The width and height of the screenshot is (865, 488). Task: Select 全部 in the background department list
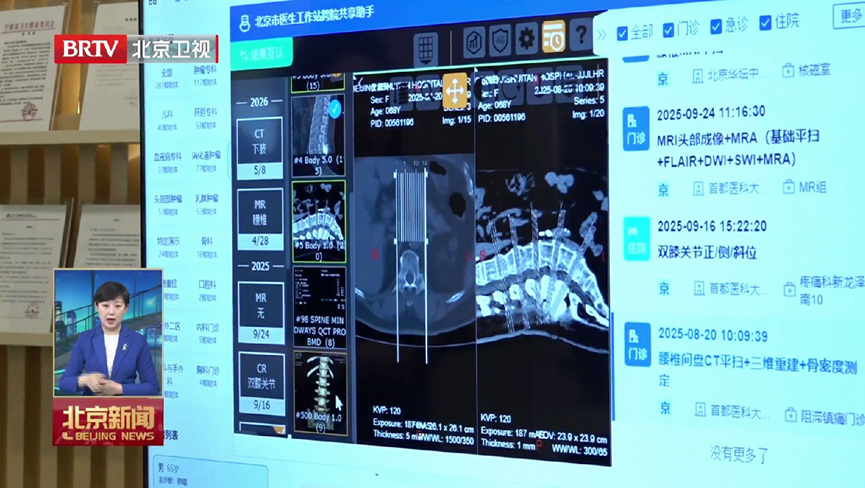coord(167,73)
